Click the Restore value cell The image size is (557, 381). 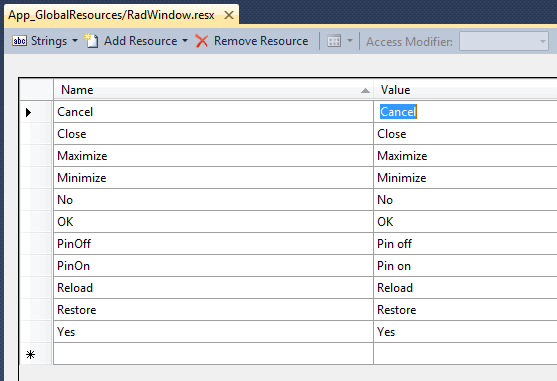(x=465, y=310)
